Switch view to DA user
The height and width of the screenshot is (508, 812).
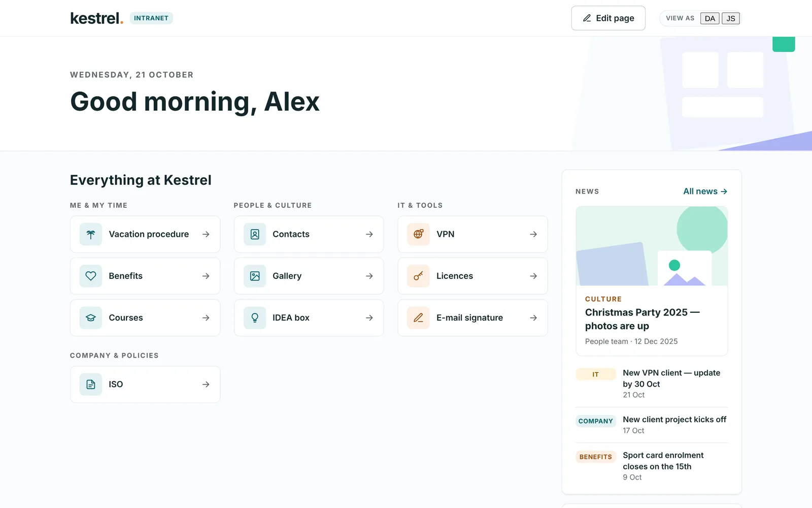tap(710, 18)
